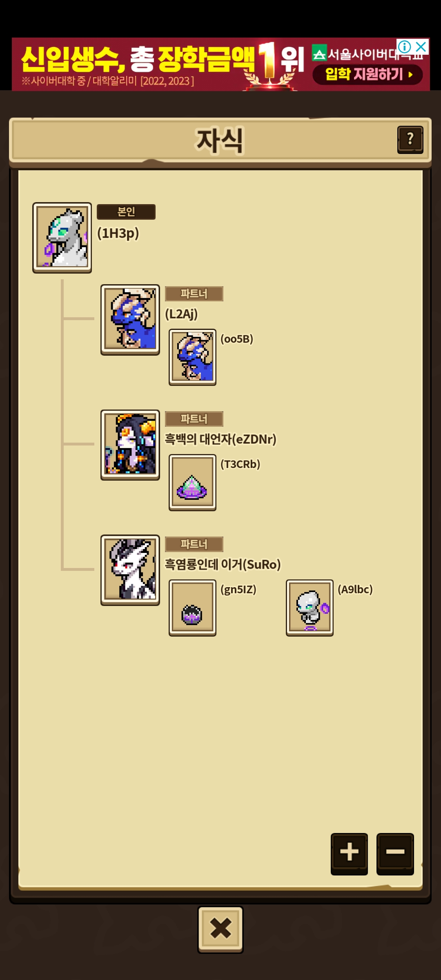Viewport: 441px width, 980px height.
Task: Select partner portrait 흑염룡인데 이거(SuRo)
Action: (130, 570)
